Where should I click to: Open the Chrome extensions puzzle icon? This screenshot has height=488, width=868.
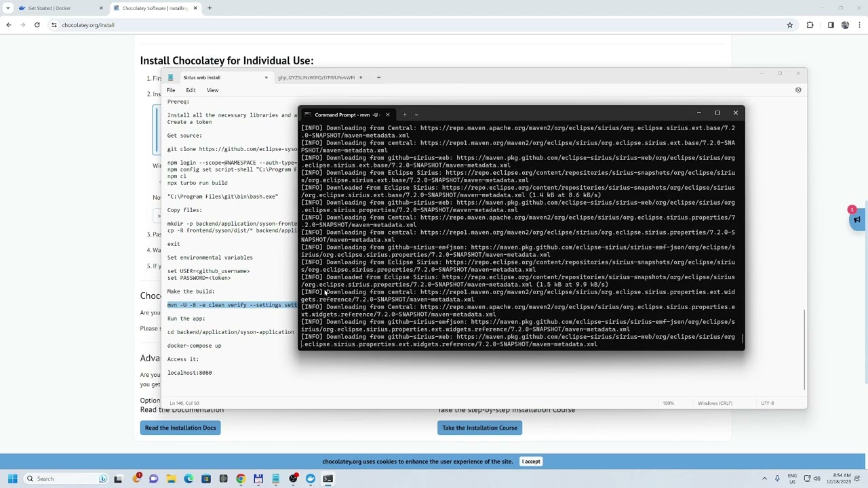(810, 25)
